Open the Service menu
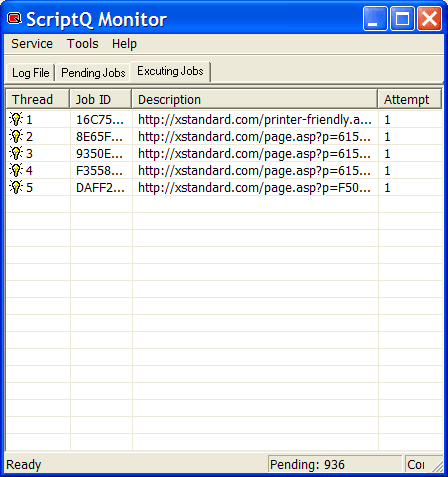Image resolution: width=448 pixels, height=477 pixels. (32, 44)
